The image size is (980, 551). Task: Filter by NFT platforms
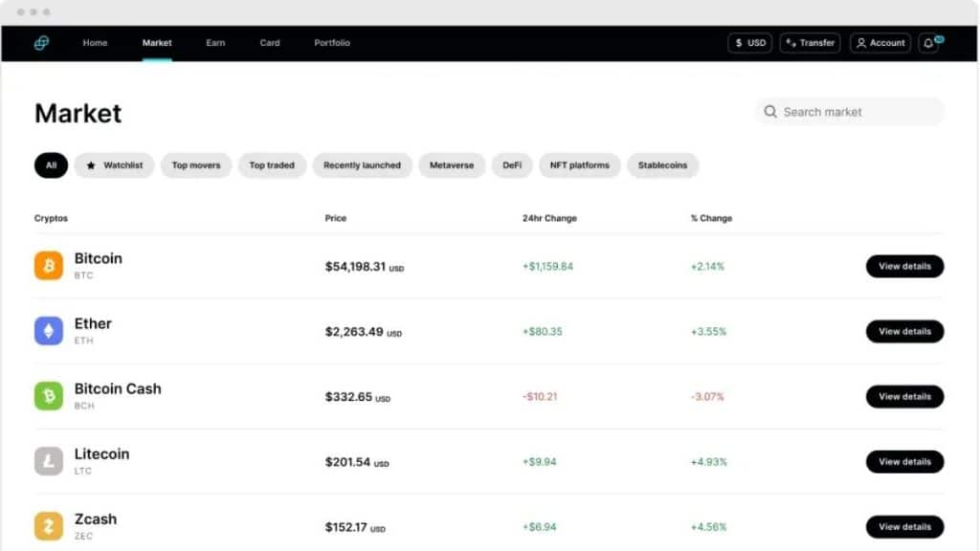coord(579,165)
